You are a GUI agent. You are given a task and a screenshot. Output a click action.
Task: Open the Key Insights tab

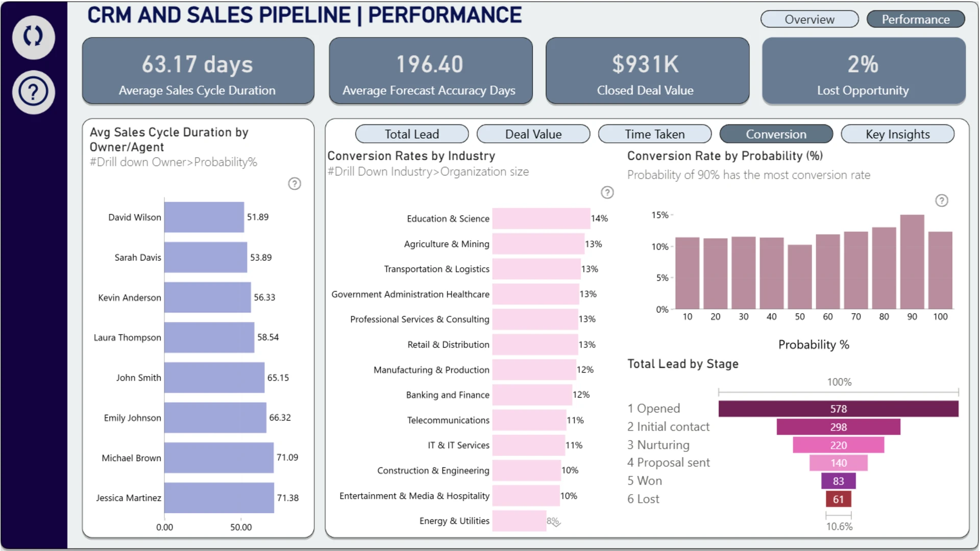click(x=898, y=134)
